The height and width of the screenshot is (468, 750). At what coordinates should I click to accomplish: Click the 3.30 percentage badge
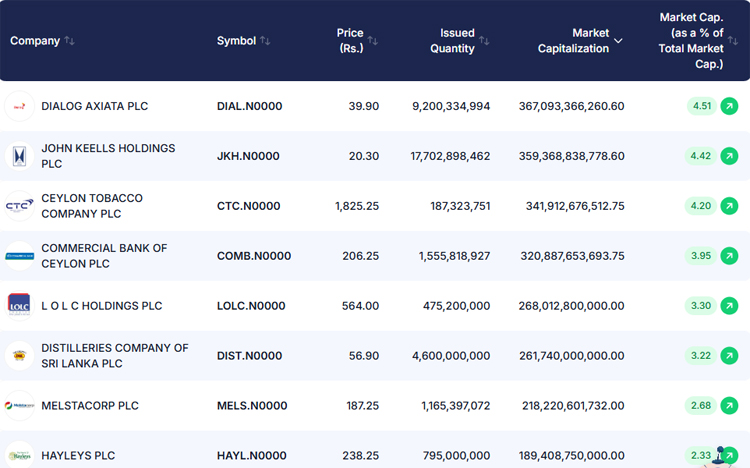click(701, 305)
